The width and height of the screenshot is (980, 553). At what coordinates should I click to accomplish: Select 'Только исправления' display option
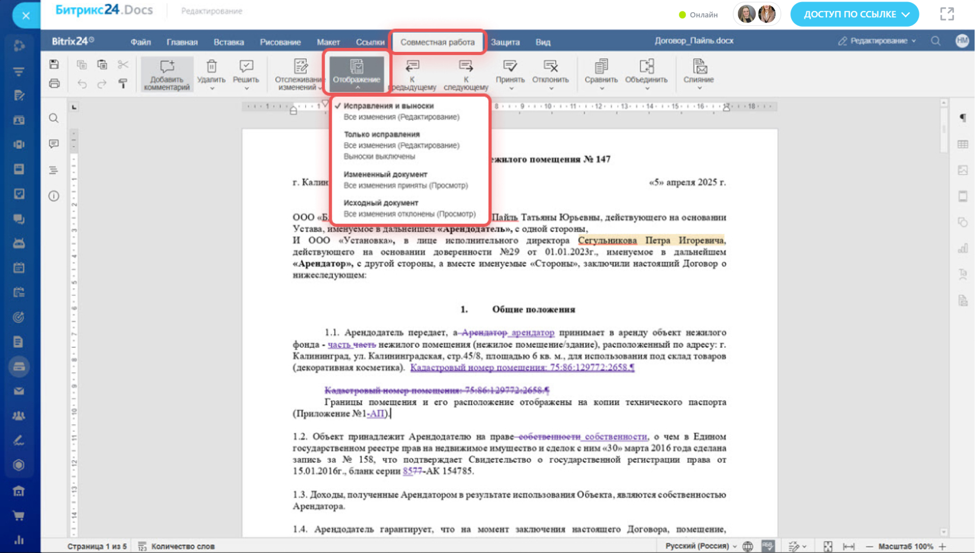click(382, 134)
